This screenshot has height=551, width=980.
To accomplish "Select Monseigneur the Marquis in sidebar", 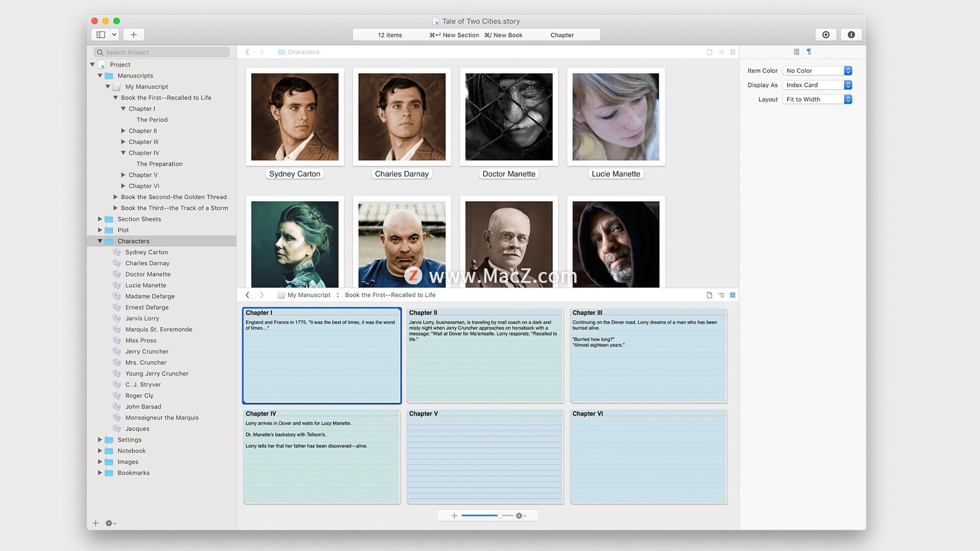I will pos(162,418).
